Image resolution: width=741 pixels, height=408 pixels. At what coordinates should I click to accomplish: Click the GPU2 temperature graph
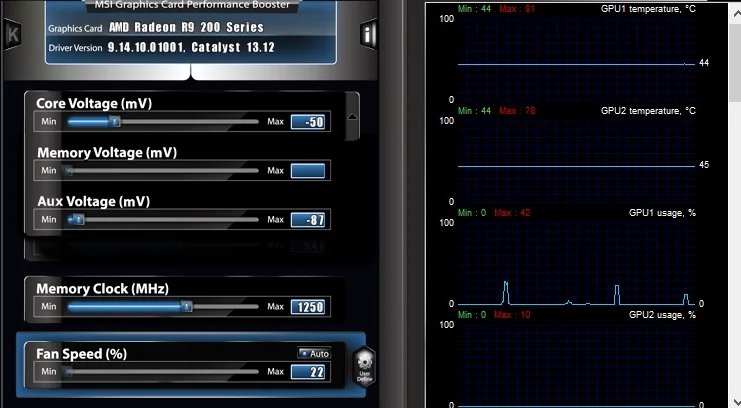[576, 161]
